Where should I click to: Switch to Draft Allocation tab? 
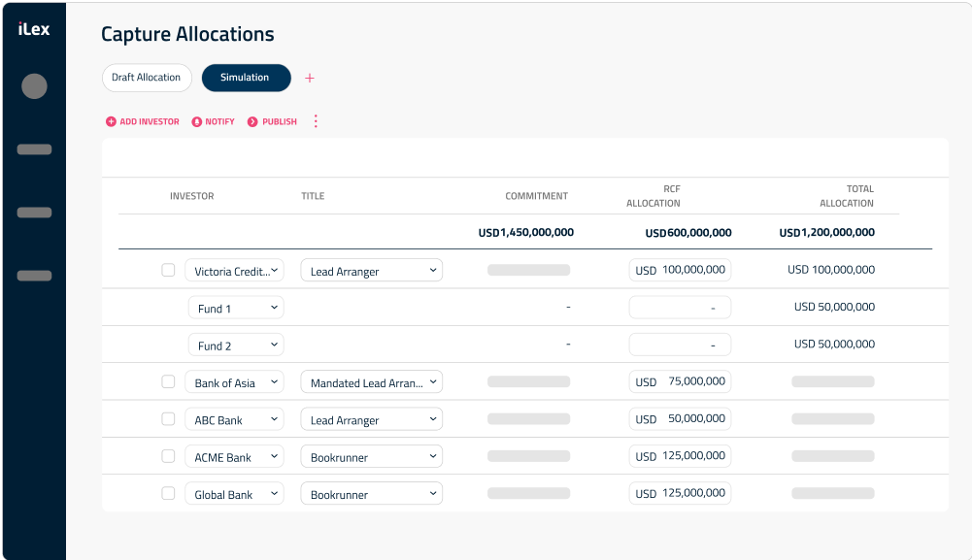[147, 78]
